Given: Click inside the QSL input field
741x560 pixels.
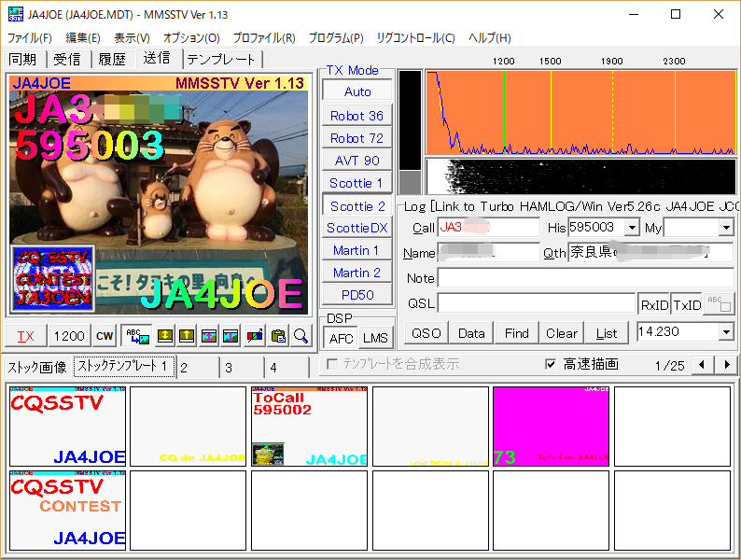Looking at the screenshot, I should click(x=536, y=303).
